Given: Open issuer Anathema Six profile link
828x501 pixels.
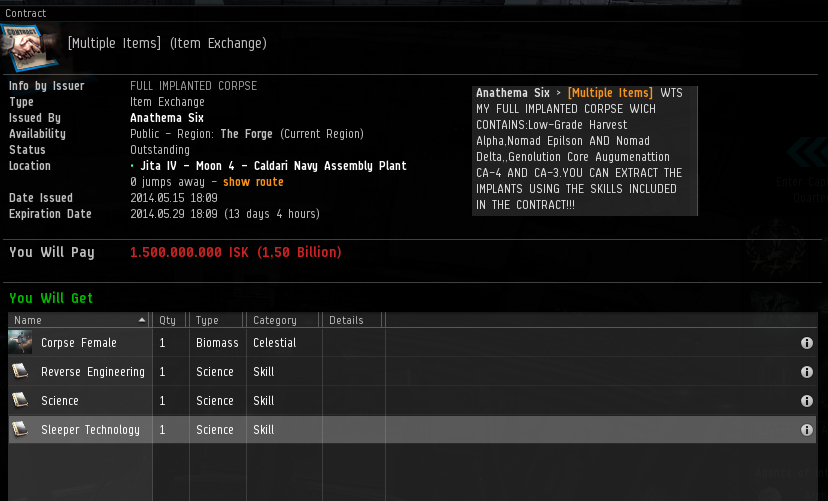Looking at the screenshot, I should [x=167, y=118].
